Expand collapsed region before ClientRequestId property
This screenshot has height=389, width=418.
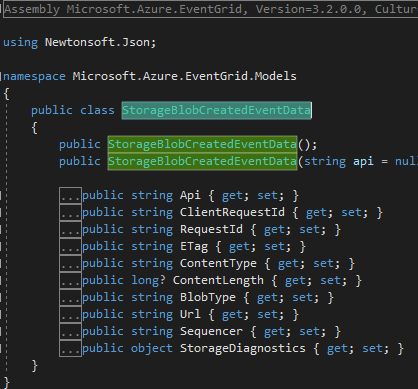(70, 212)
